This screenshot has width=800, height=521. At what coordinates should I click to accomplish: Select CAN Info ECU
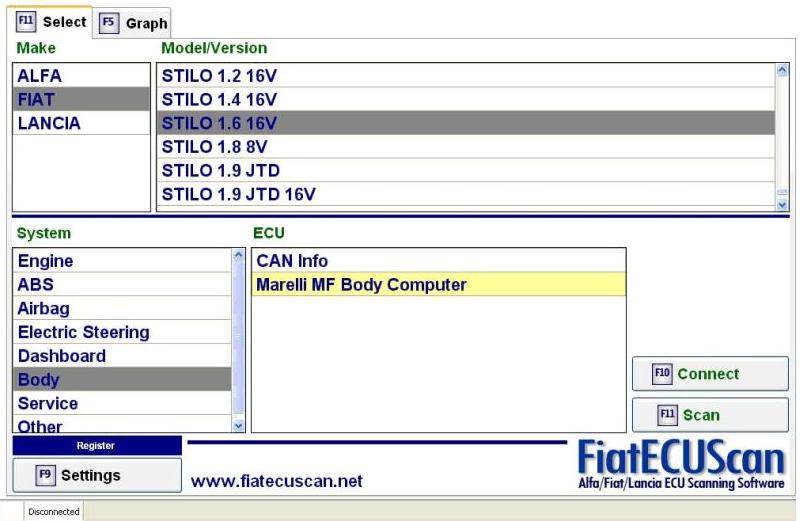pos(439,261)
